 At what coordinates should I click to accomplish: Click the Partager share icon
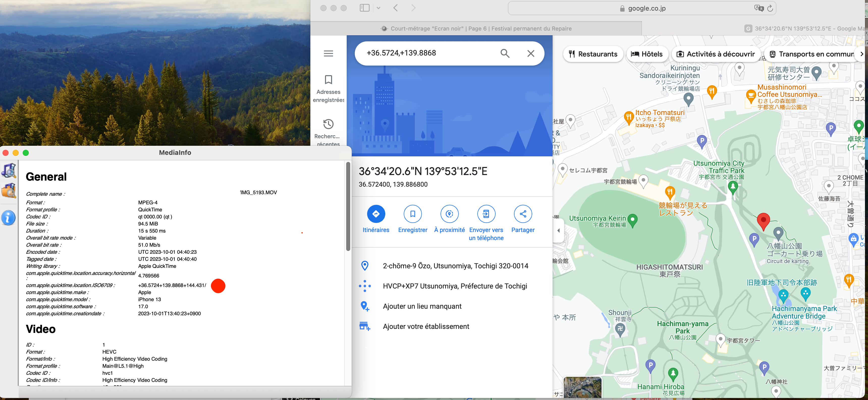[x=523, y=214]
